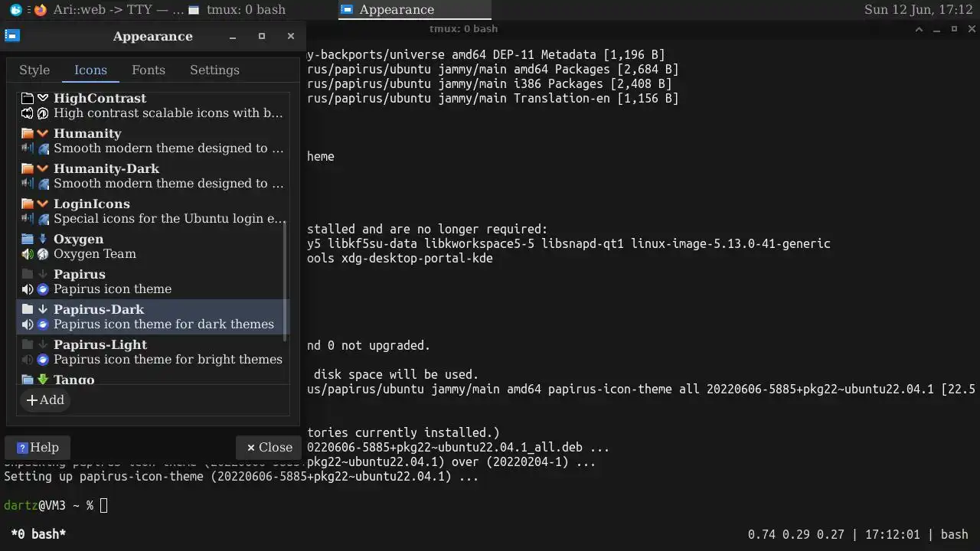Select the LoginIcons theme name

pyautogui.click(x=92, y=204)
